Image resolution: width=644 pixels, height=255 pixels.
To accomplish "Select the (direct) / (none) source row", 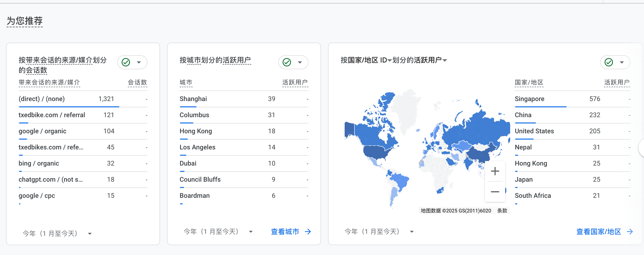I will coord(42,99).
